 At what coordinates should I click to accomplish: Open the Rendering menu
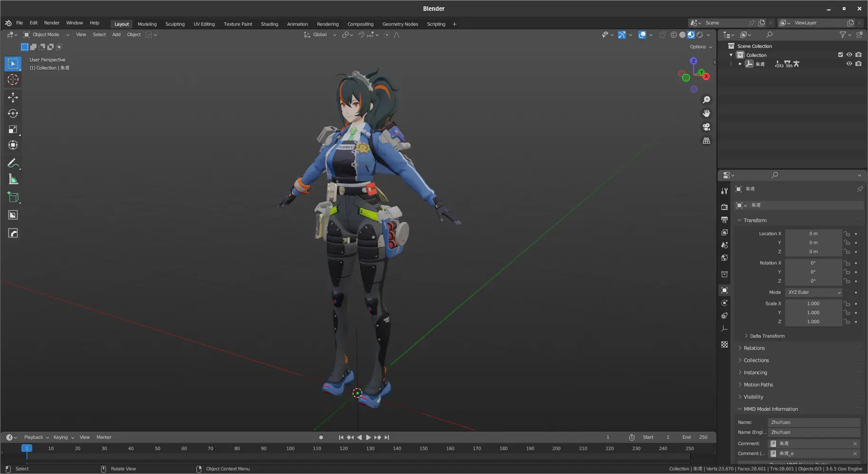pyautogui.click(x=328, y=24)
